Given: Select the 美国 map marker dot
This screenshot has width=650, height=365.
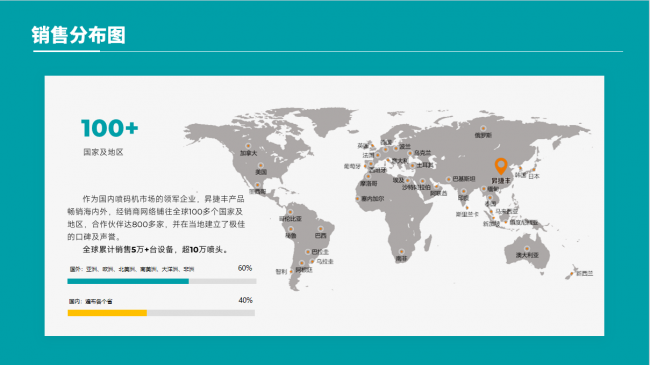Looking at the screenshot, I should [x=261, y=165].
